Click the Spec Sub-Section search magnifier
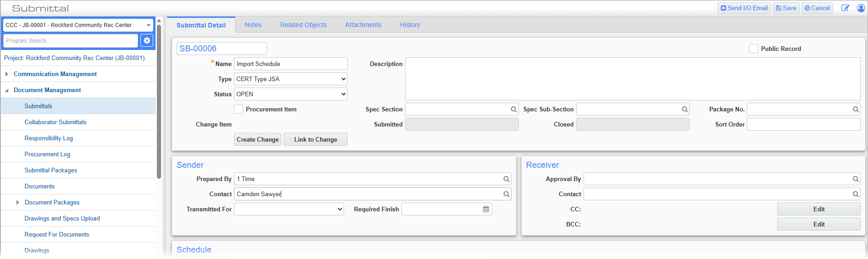 click(684, 109)
